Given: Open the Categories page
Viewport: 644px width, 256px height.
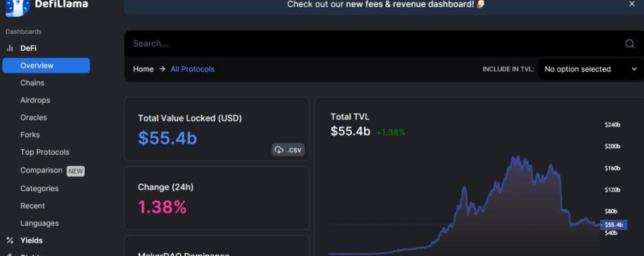Looking at the screenshot, I should 40,188.
